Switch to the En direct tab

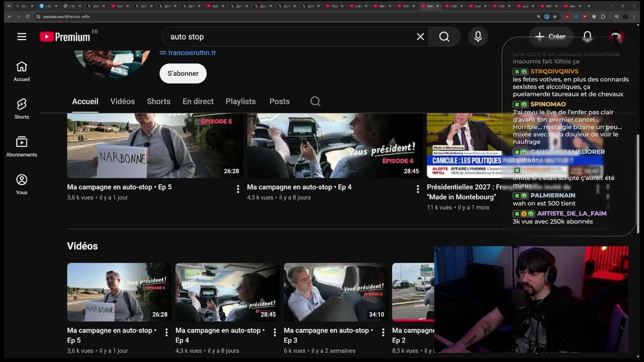pos(198,101)
